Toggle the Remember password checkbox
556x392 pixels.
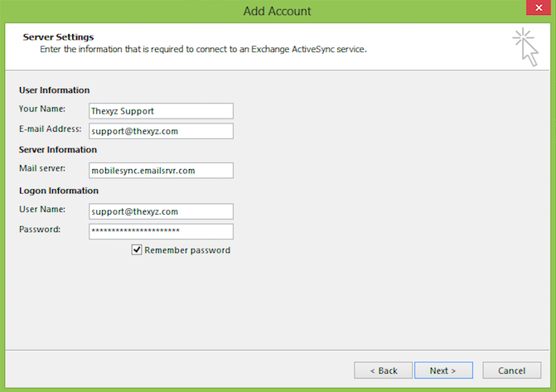[137, 249]
